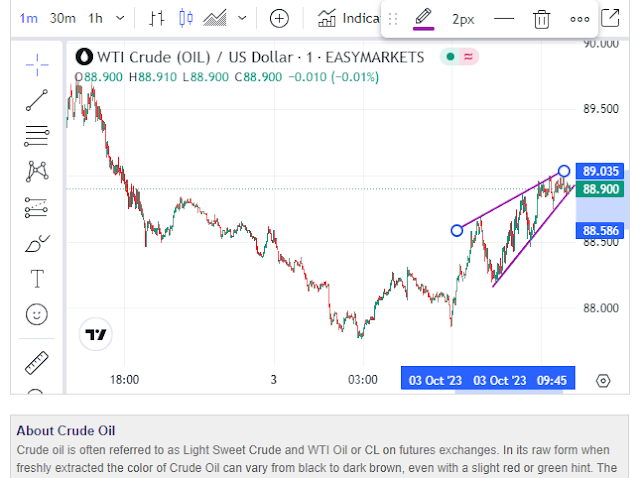This screenshot has height=478, width=640.
Task: Switch to bars chart style
Action: click(157, 18)
